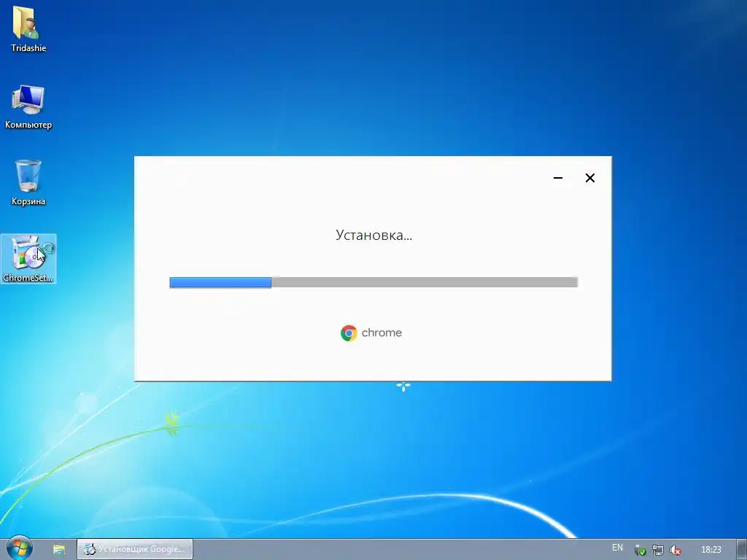Click the chrome wordmark text

point(382,332)
